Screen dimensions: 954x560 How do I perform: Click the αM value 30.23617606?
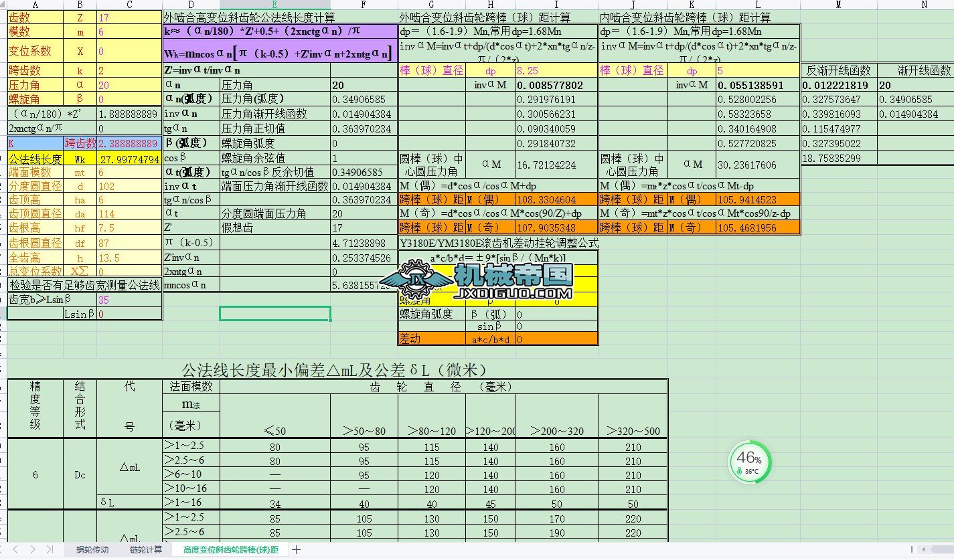pyautogui.click(x=758, y=165)
